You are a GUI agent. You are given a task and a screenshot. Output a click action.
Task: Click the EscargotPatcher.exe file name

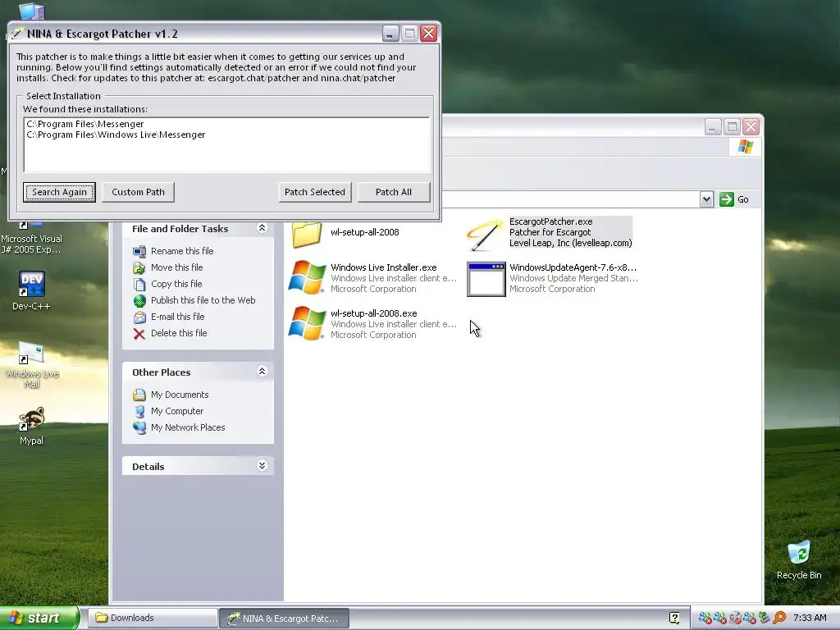point(550,221)
